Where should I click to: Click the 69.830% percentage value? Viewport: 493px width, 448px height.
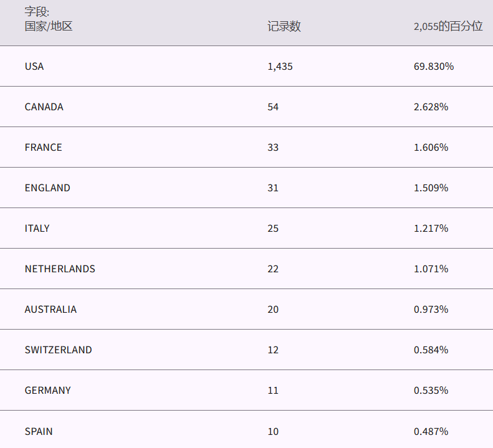tap(434, 66)
